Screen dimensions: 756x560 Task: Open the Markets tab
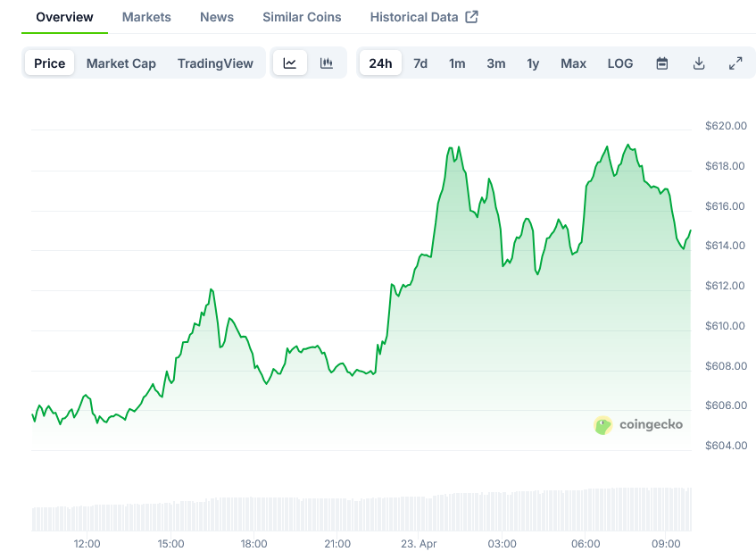tap(146, 17)
